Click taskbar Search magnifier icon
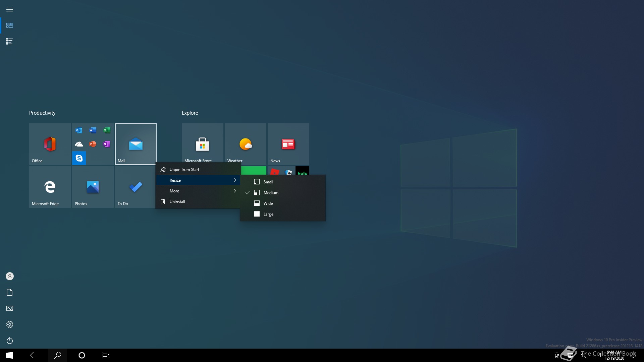The height and width of the screenshot is (362, 644). click(58, 355)
